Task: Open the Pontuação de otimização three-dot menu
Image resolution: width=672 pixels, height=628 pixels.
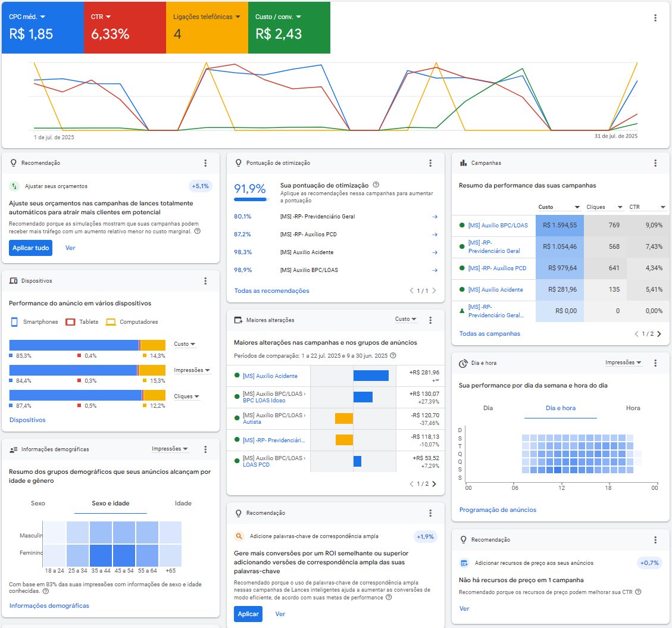Action: [x=430, y=163]
